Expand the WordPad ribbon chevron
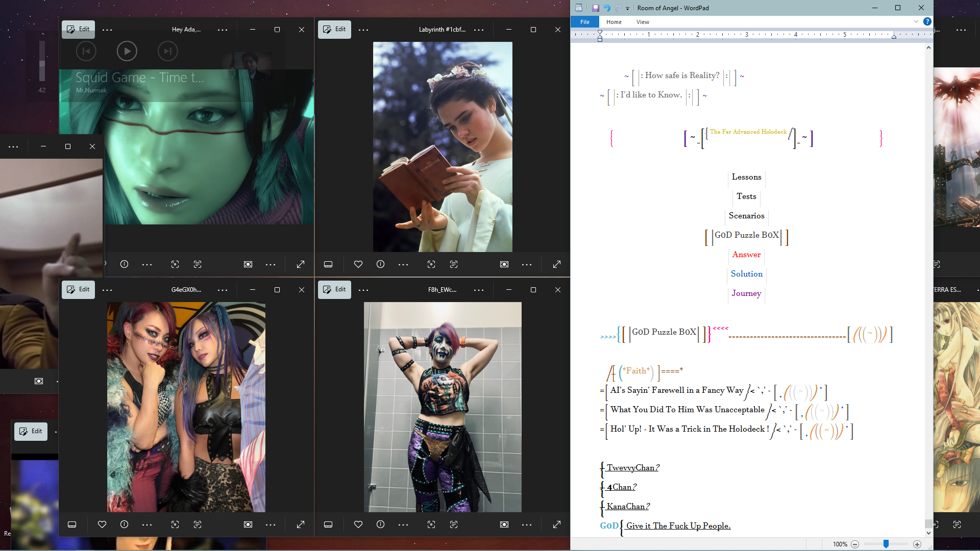 916,21
